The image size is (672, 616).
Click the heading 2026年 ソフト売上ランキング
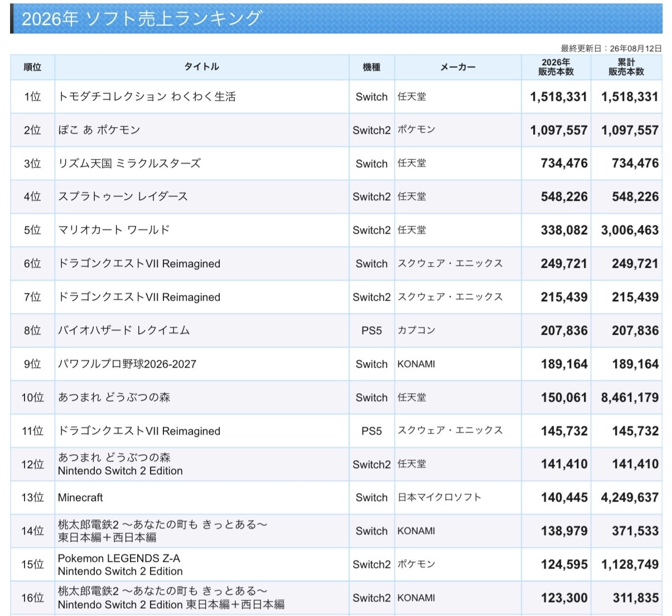142,18
